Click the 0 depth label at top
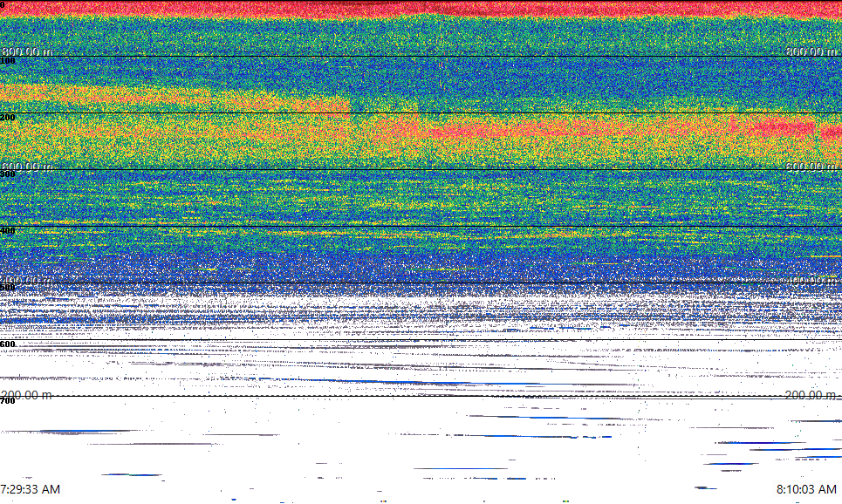The width and height of the screenshot is (842, 504). [x=2, y=4]
